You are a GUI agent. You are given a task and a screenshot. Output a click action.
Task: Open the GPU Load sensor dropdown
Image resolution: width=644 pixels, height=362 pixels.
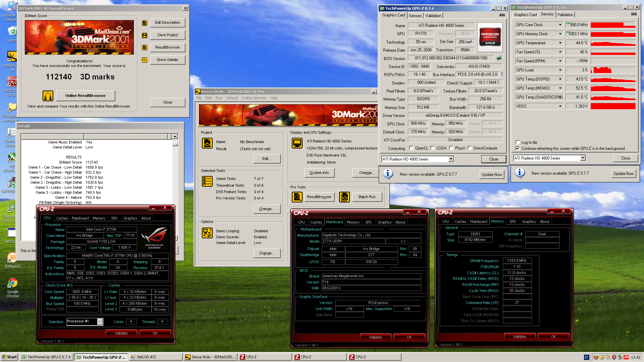tap(560, 70)
